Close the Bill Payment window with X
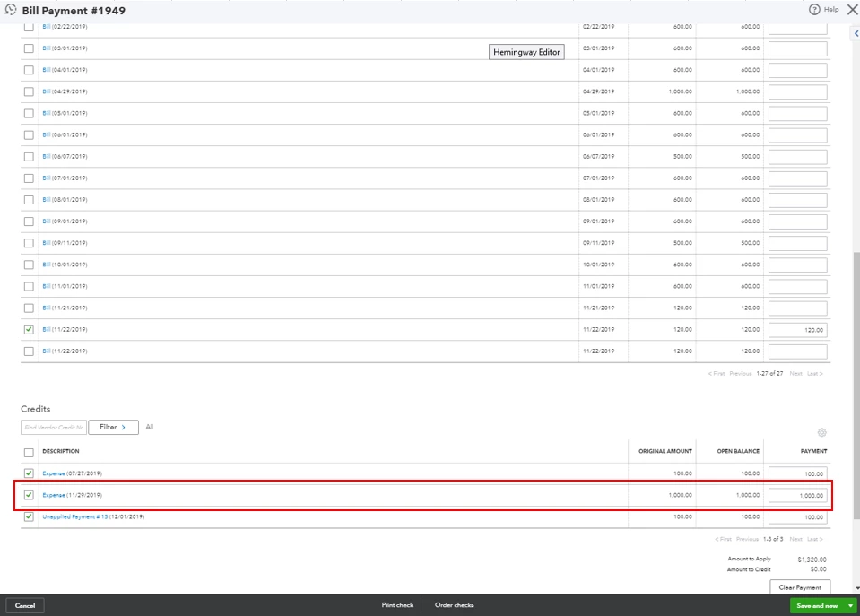 point(852,9)
